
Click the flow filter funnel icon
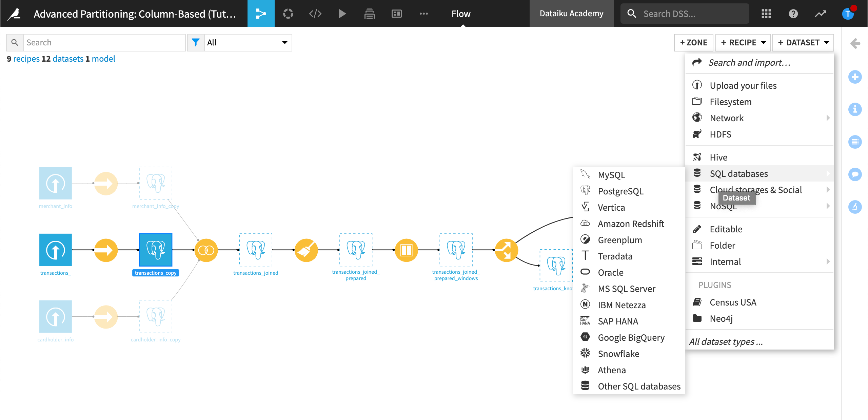(x=196, y=42)
